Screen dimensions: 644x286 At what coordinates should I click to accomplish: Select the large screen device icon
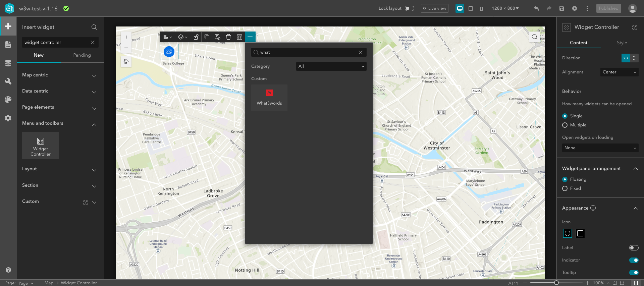(x=460, y=8)
